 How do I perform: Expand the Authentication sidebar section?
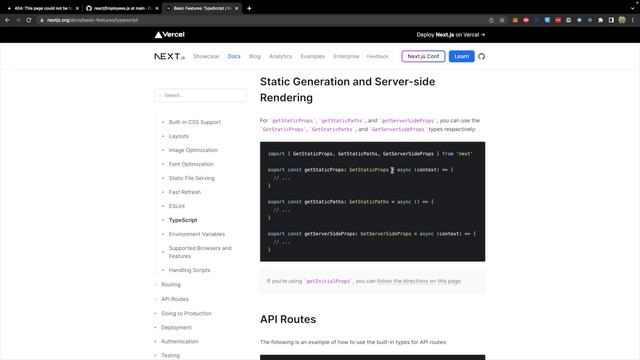(x=179, y=341)
